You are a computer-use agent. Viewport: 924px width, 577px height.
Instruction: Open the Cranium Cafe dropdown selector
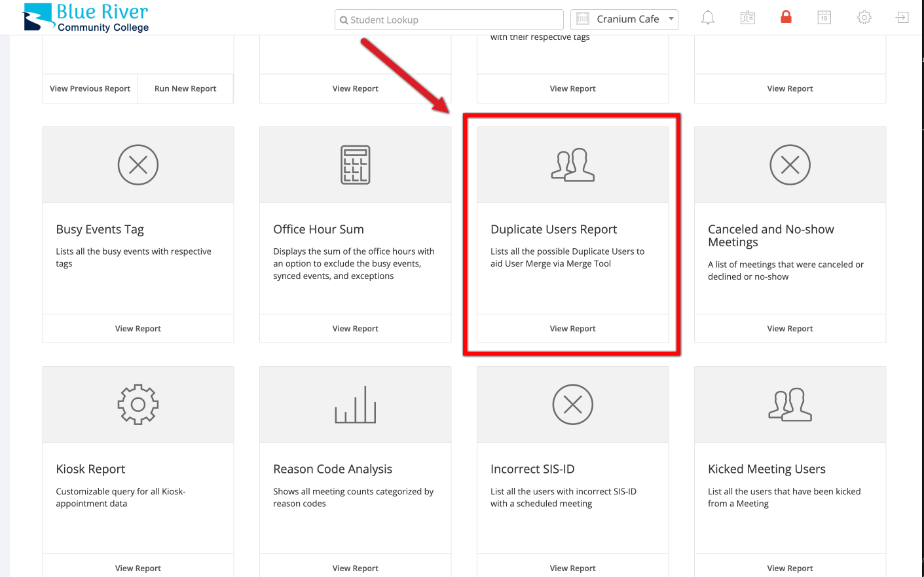[x=624, y=19]
